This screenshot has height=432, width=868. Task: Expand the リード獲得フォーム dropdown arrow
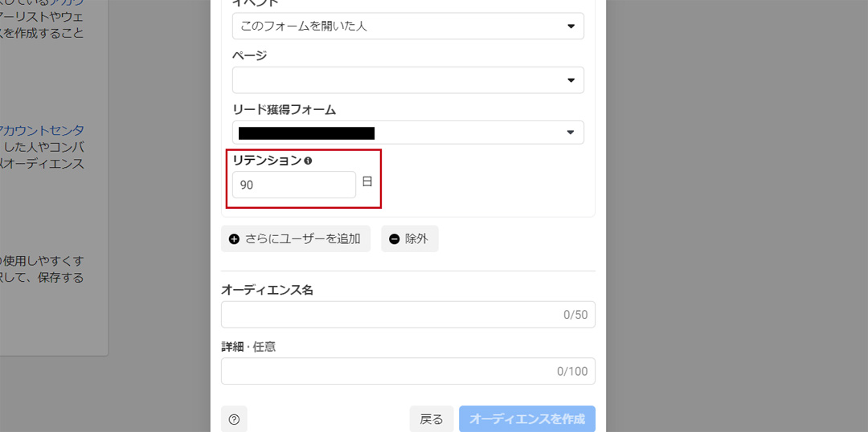click(571, 132)
